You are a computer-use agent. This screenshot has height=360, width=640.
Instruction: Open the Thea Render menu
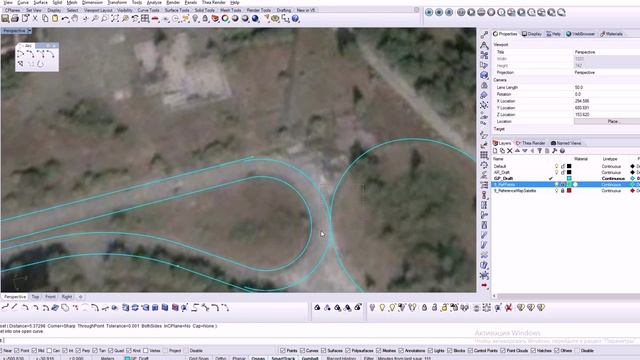coord(213,2)
